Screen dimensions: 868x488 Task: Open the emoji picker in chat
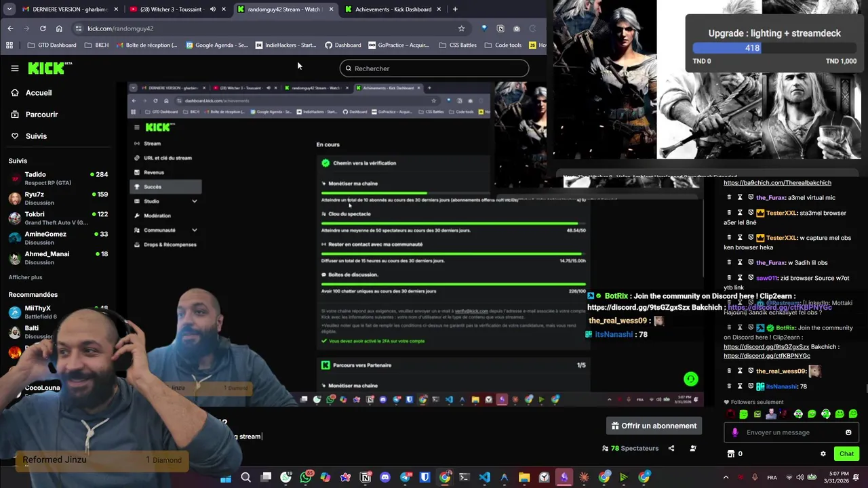[x=848, y=432]
